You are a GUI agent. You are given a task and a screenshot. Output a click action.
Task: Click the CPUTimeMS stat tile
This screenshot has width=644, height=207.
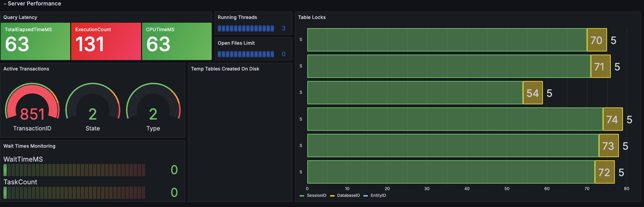coord(177,41)
